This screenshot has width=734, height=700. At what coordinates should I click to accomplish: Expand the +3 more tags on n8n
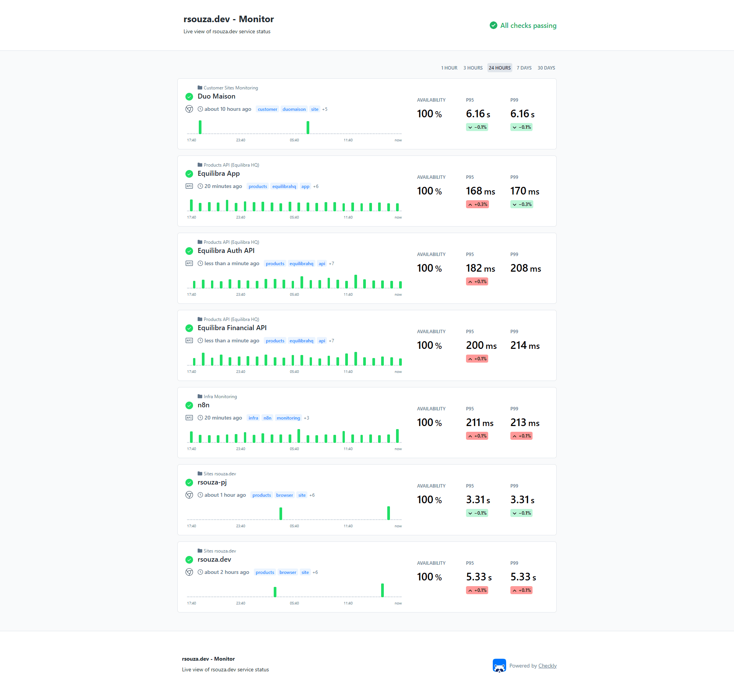(x=307, y=418)
